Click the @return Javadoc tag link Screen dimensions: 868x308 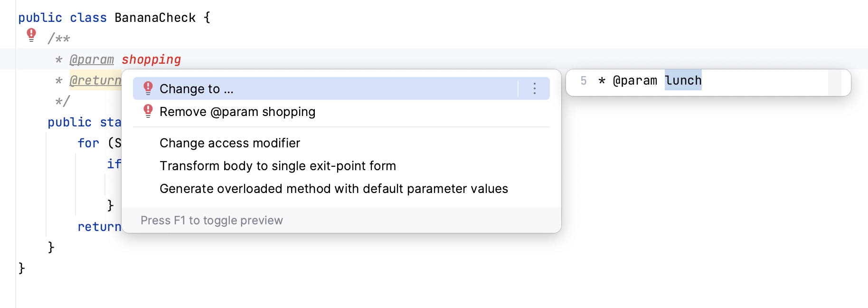(x=94, y=81)
